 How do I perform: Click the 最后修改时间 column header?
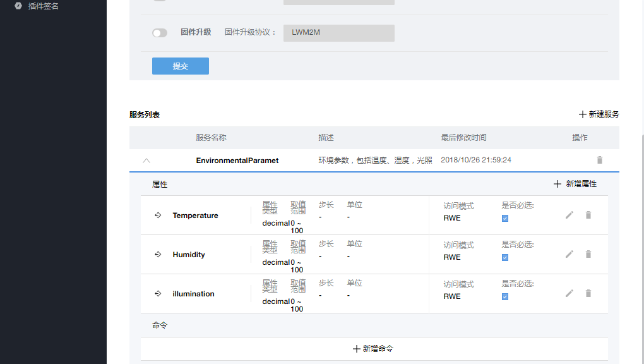click(x=463, y=138)
